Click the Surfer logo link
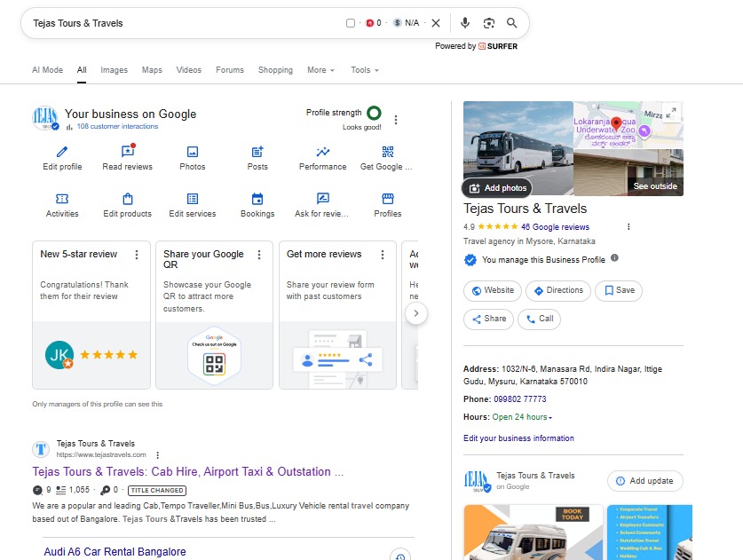The height and width of the screenshot is (560, 743). 497,46
